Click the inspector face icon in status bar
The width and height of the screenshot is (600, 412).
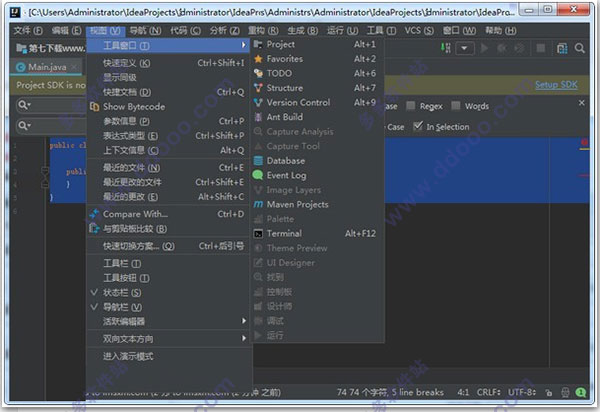pos(565,392)
